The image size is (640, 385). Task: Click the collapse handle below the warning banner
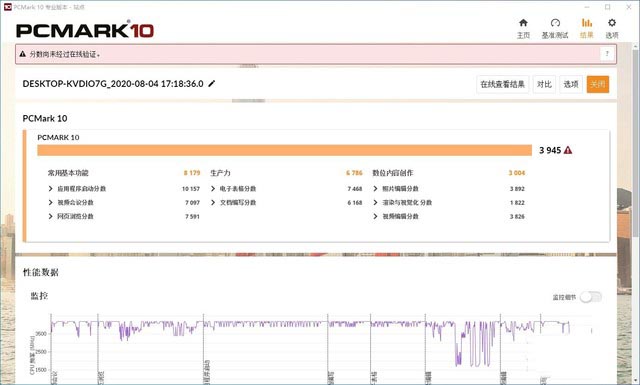(248, 66)
